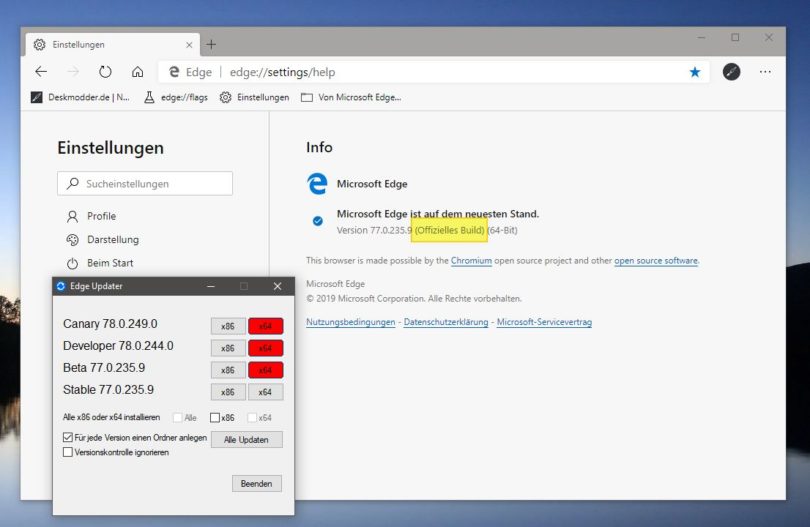The width and height of the screenshot is (810, 527).
Task: Open the three-dot settings menu
Action: point(765,72)
